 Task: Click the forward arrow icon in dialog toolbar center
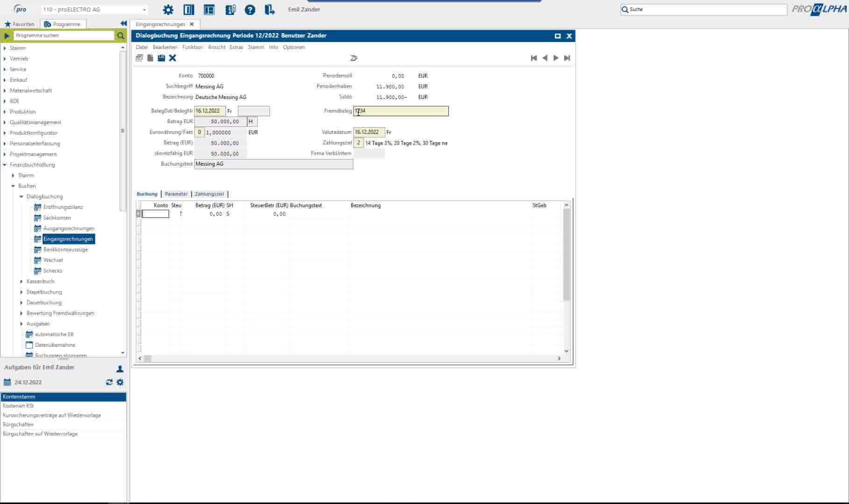click(354, 58)
